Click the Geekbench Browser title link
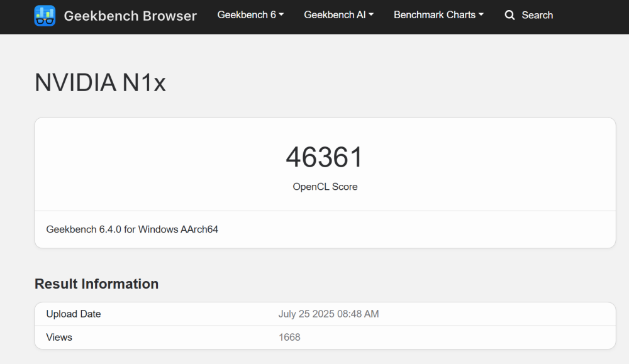This screenshot has width=629, height=364. [130, 16]
